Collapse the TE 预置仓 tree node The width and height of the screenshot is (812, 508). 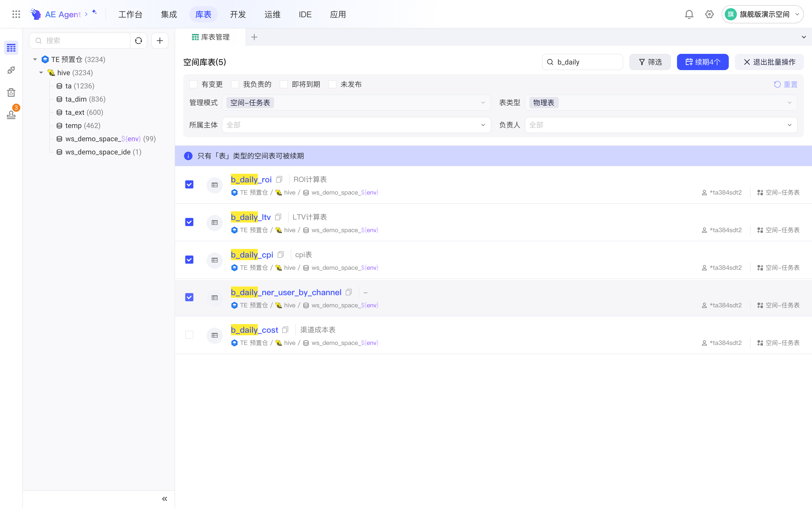(35, 59)
